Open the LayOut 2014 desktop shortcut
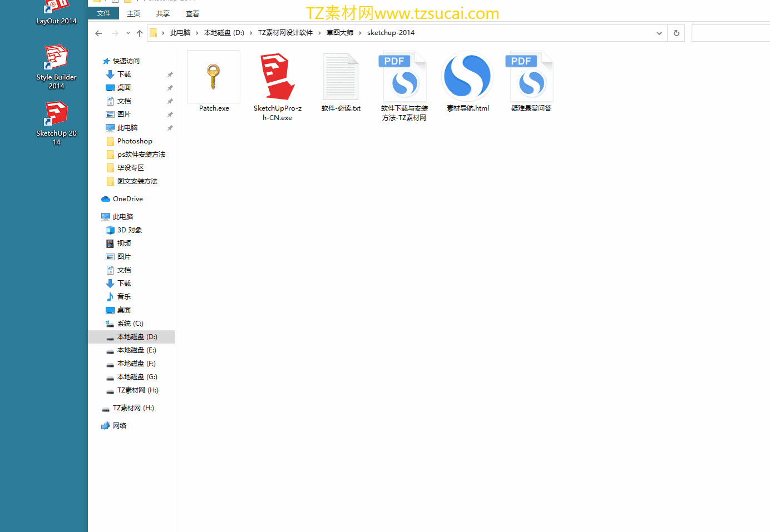 pyautogui.click(x=56, y=12)
